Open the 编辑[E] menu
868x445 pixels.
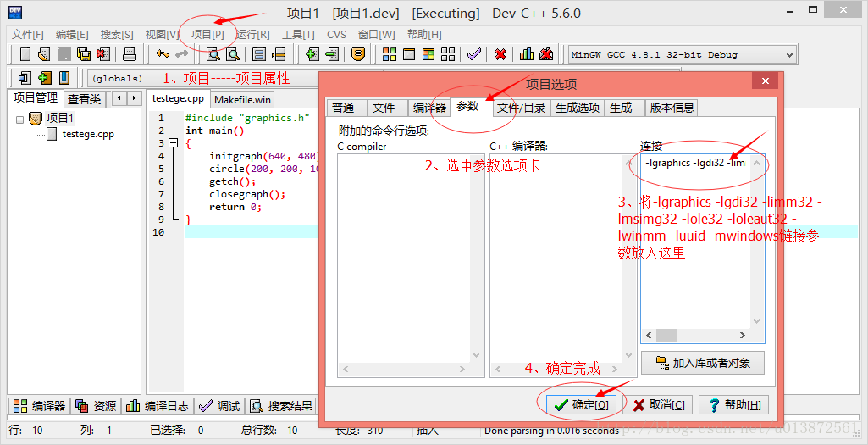tap(72, 35)
